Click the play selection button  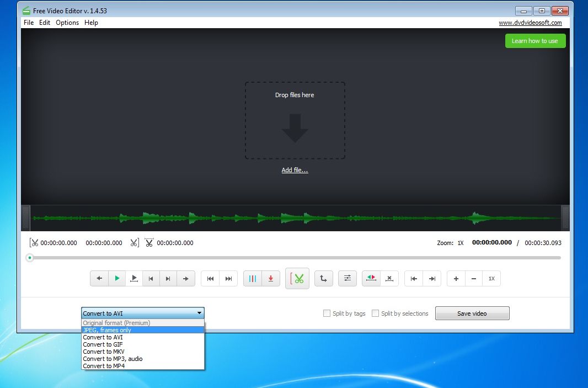coord(134,278)
